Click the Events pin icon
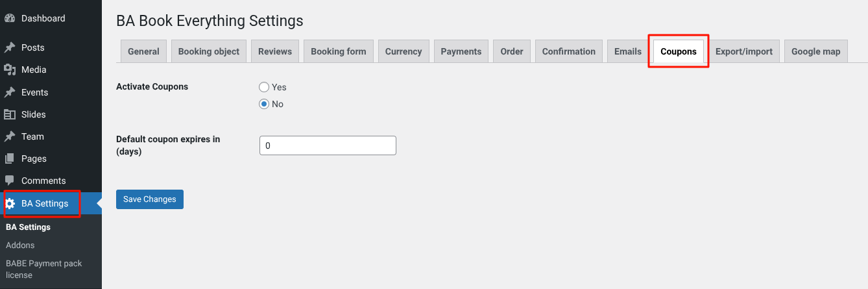The height and width of the screenshot is (289, 868). (x=10, y=92)
